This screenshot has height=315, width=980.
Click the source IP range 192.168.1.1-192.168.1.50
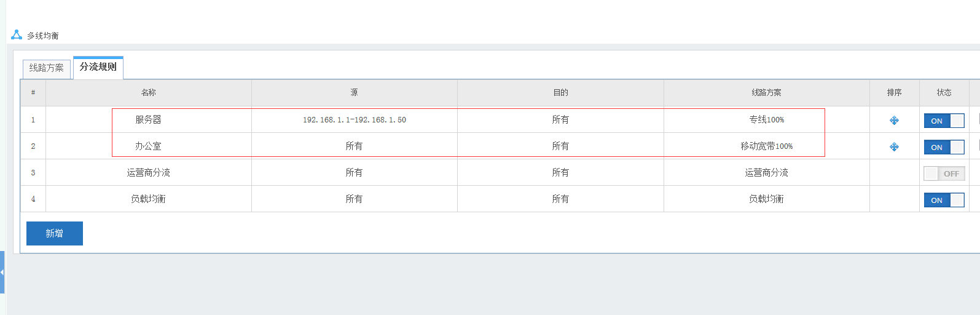(355, 120)
